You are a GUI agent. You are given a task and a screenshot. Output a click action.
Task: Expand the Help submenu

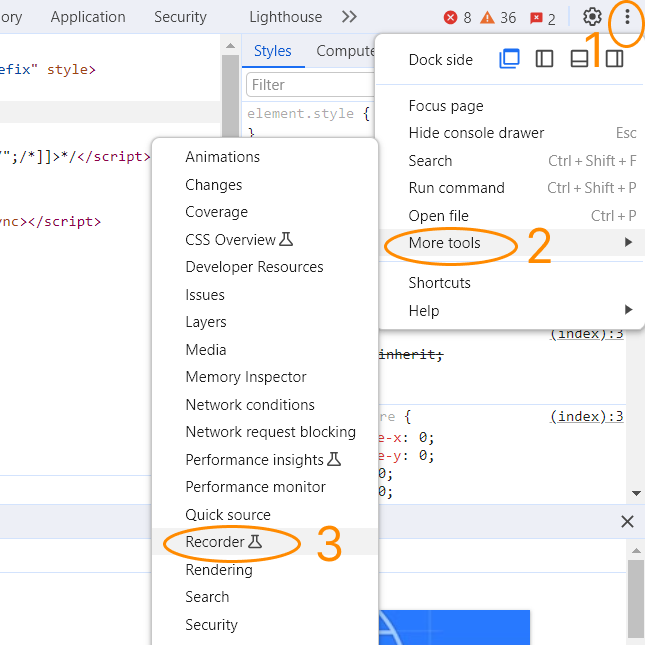424,311
